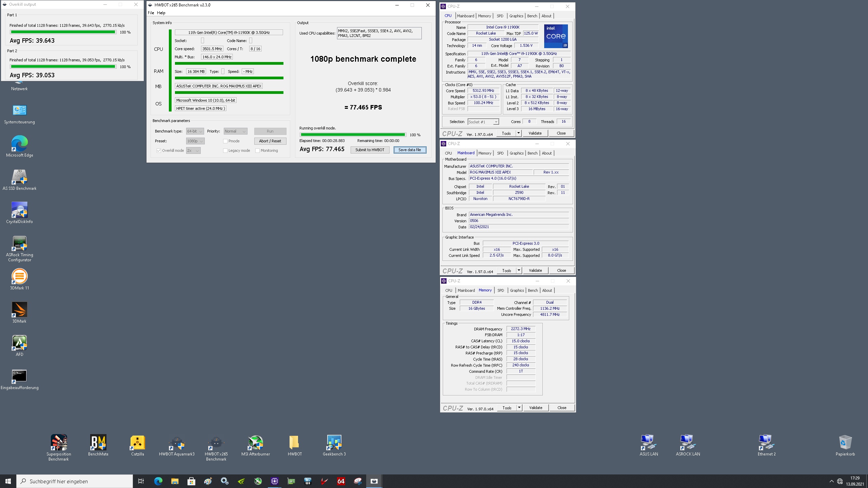868x488 pixels.
Task: Open Preset 1080p dropdown
Action: (x=195, y=141)
